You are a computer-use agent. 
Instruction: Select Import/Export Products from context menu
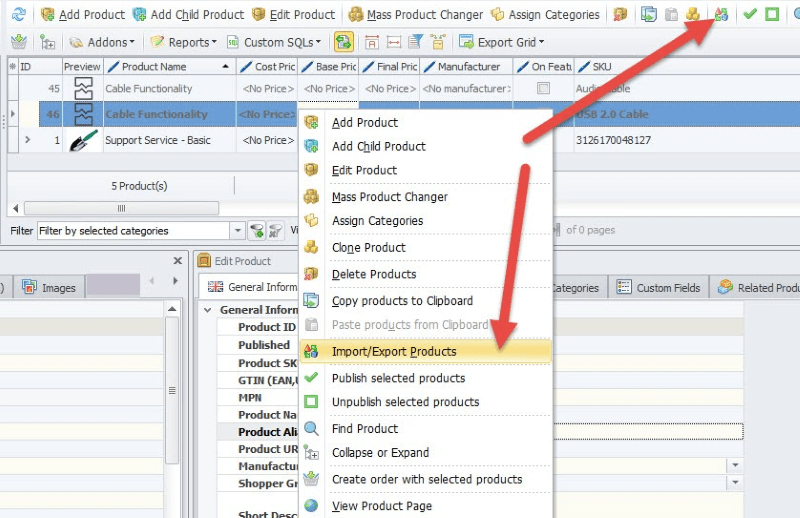[x=394, y=352]
